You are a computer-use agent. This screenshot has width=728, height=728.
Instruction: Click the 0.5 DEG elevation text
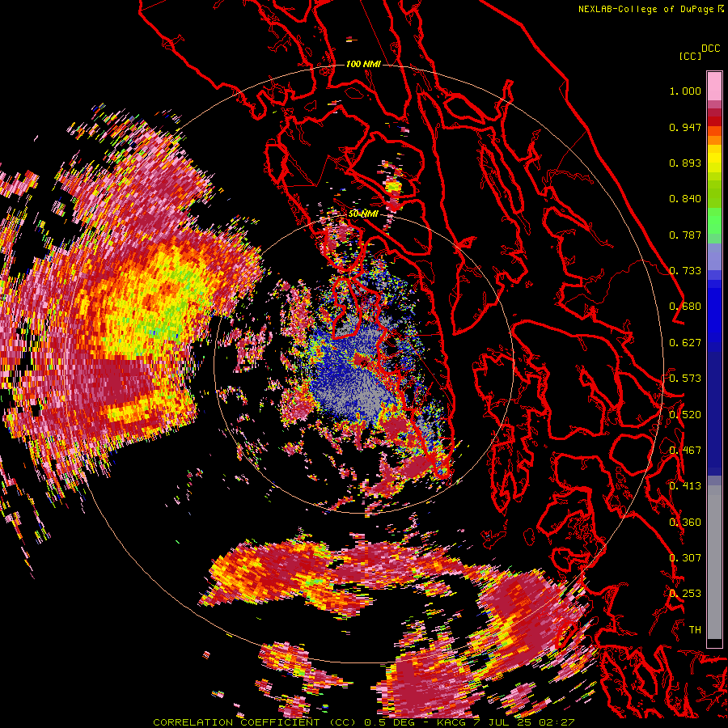point(389,722)
